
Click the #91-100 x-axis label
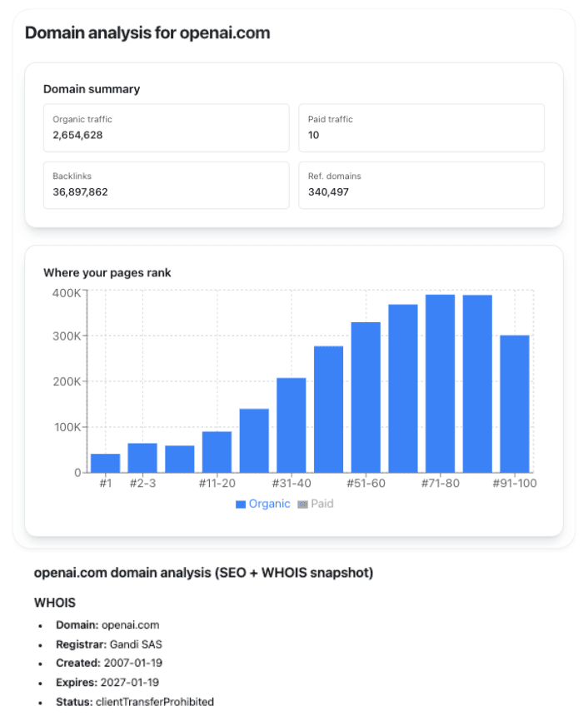[x=515, y=483]
